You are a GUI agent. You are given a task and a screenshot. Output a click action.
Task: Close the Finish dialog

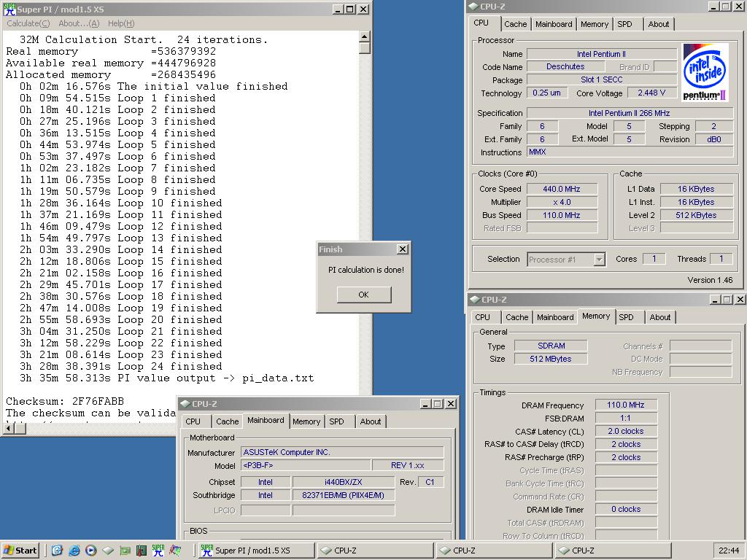tap(403, 249)
